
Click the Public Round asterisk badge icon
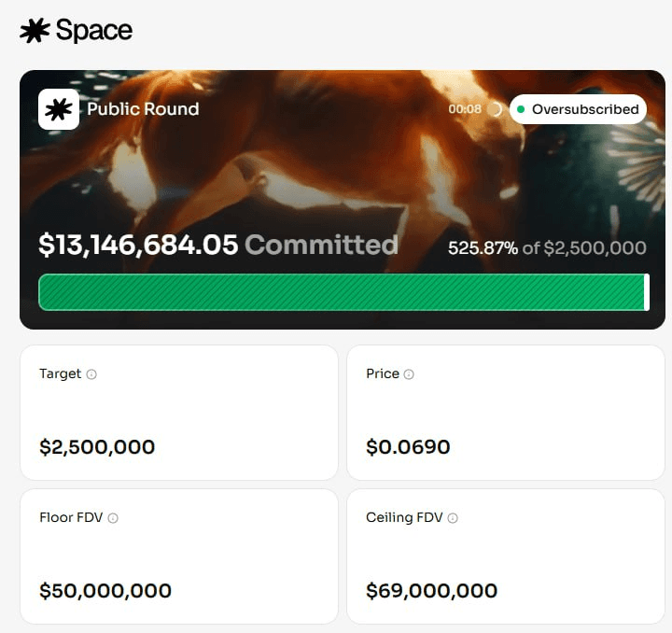tap(59, 109)
